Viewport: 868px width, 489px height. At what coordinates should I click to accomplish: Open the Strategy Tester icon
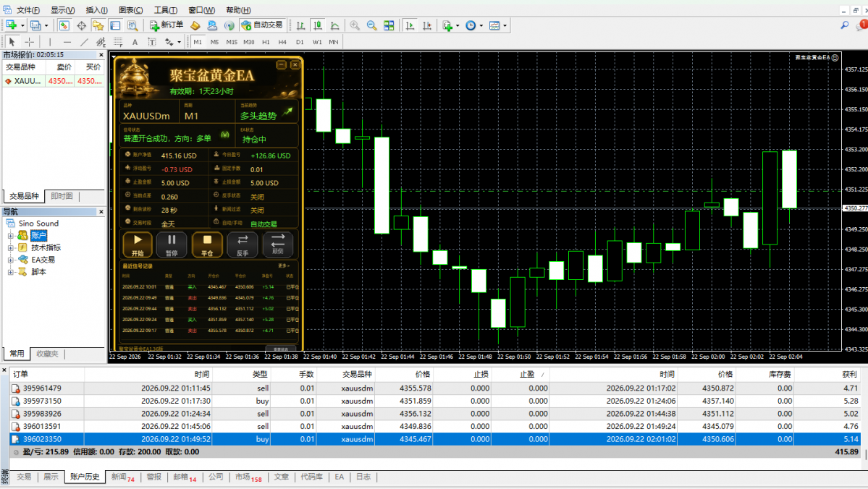pos(132,25)
